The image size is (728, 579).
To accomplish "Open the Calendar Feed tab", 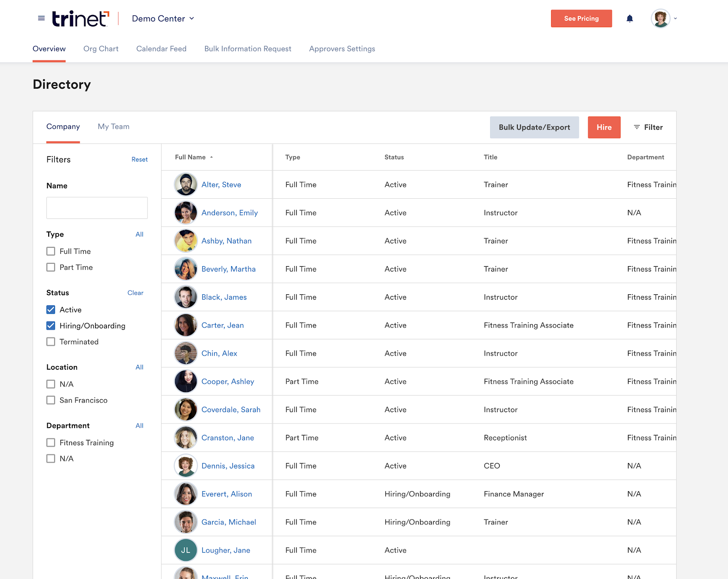I will [162, 49].
